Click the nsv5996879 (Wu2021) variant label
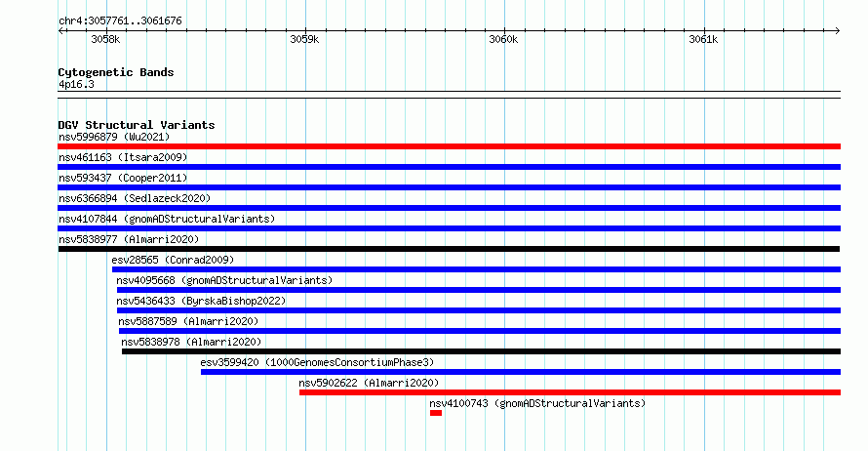Image resolution: width=868 pixels, height=451 pixels. (114, 137)
